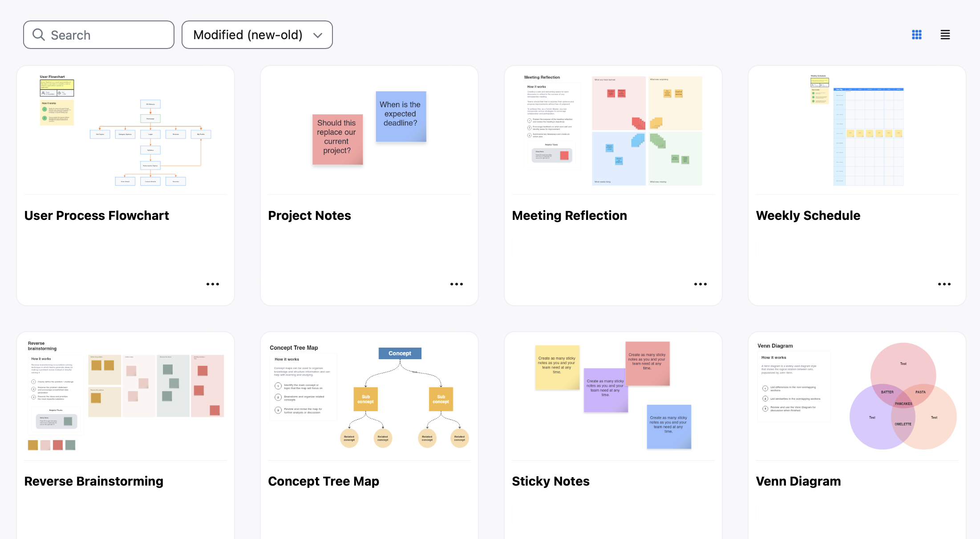Focus the Search input field
This screenshot has height=539, width=980.
click(x=107, y=35)
